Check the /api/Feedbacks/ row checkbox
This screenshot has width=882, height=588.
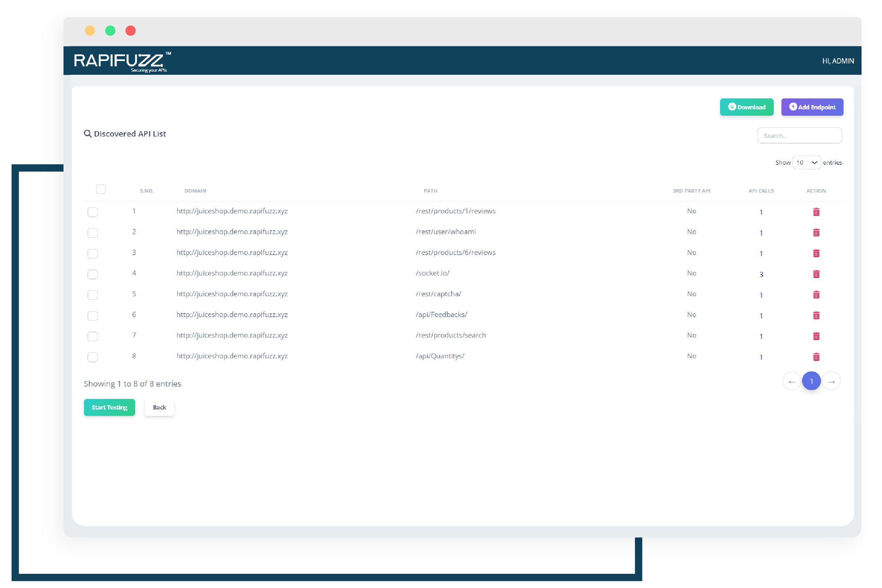click(93, 316)
